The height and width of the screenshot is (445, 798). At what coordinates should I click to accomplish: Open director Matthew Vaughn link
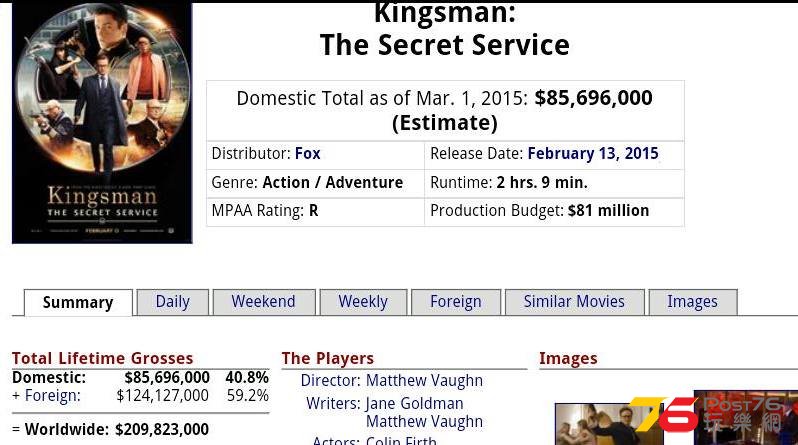click(x=424, y=380)
